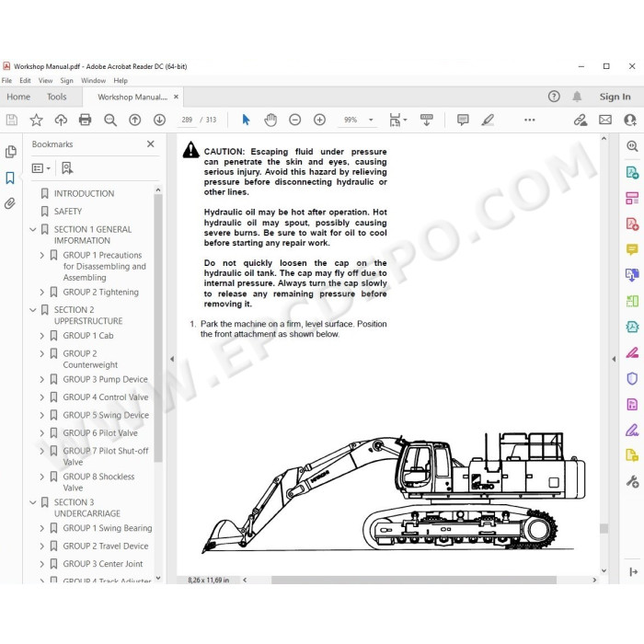Click the Sign In link
Viewport: 644px width, 644px height.
tap(615, 97)
